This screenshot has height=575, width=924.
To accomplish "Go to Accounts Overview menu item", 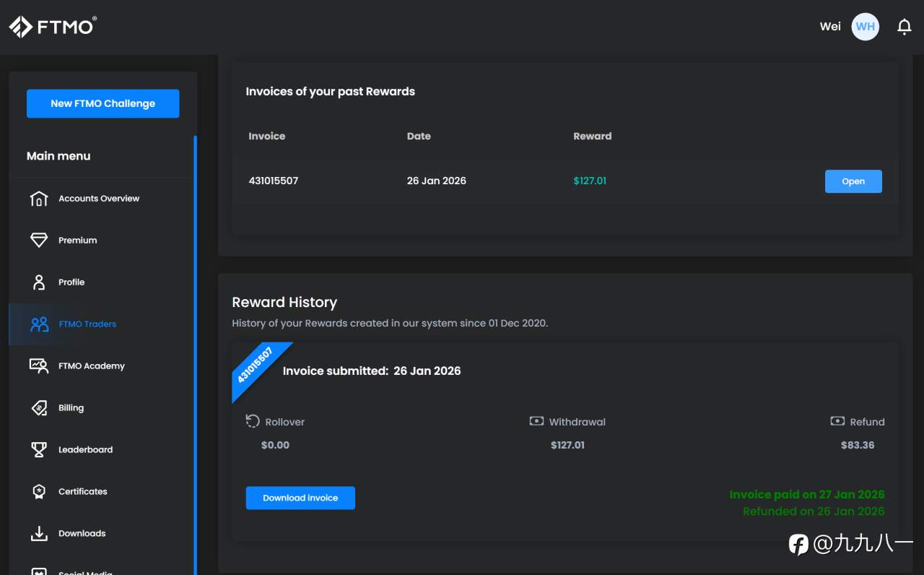I will 99,199.
